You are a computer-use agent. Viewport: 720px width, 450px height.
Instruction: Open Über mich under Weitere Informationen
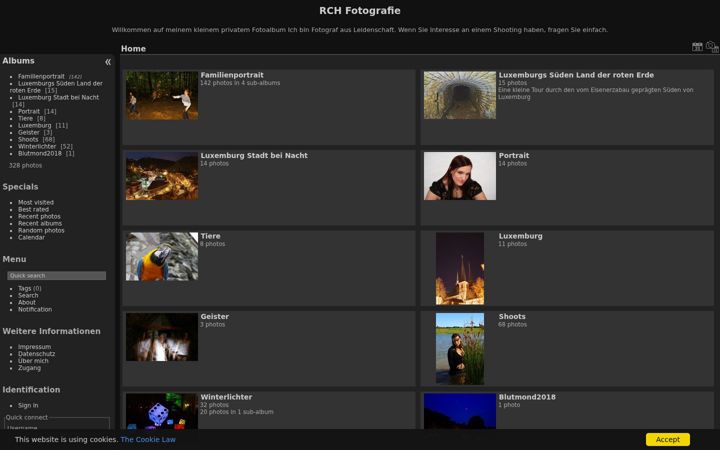(x=33, y=361)
